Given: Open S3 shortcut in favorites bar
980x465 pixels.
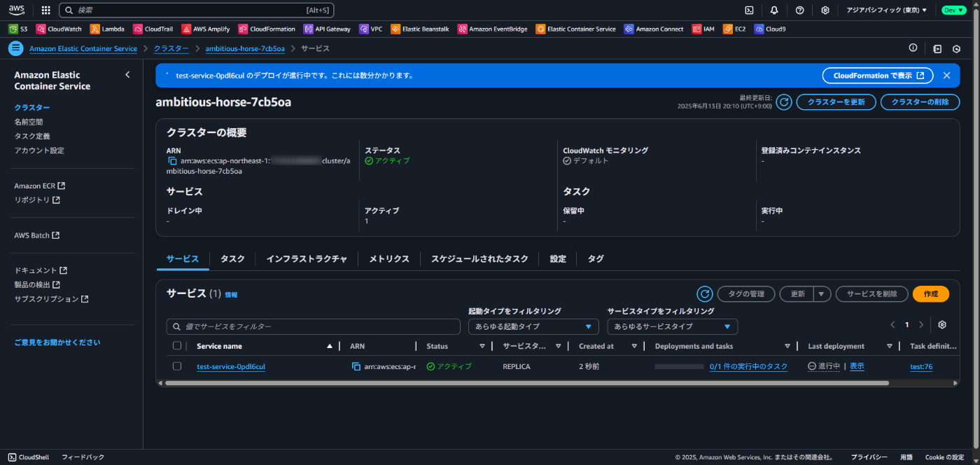Looking at the screenshot, I should click(18, 29).
